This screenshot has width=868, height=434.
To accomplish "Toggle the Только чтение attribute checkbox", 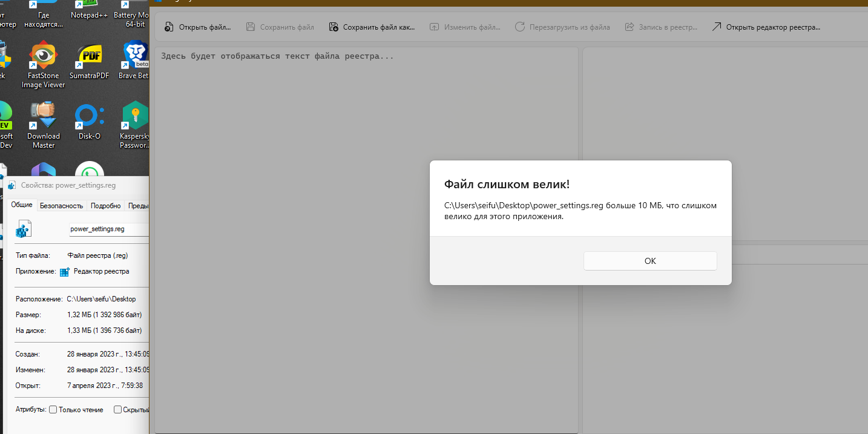I will pos(53,410).
